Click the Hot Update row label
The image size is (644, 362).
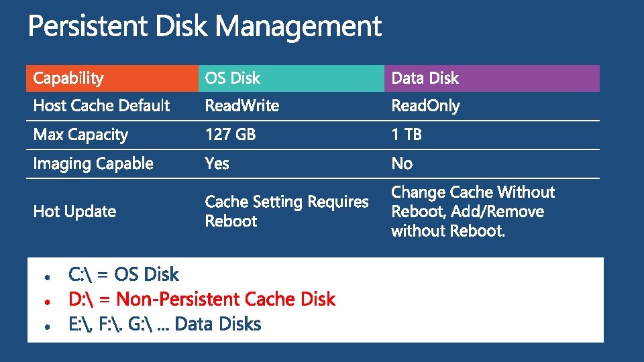[74, 212]
